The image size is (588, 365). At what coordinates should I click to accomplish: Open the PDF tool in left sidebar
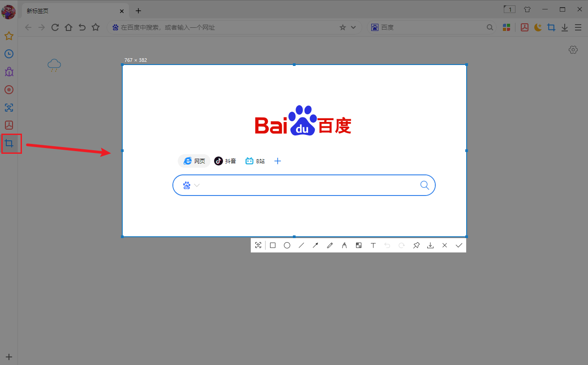[x=9, y=126]
